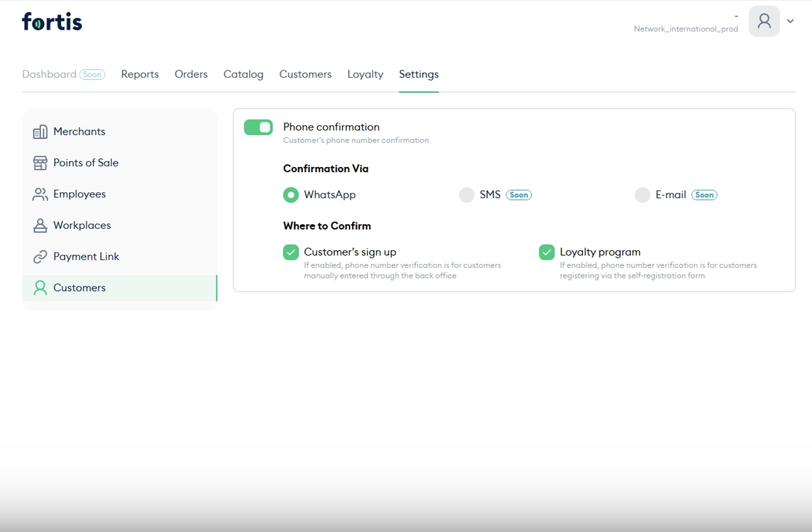Uncheck the Customer's sign up checkbox
Image resolution: width=812 pixels, height=532 pixels.
[x=291, y=252]
